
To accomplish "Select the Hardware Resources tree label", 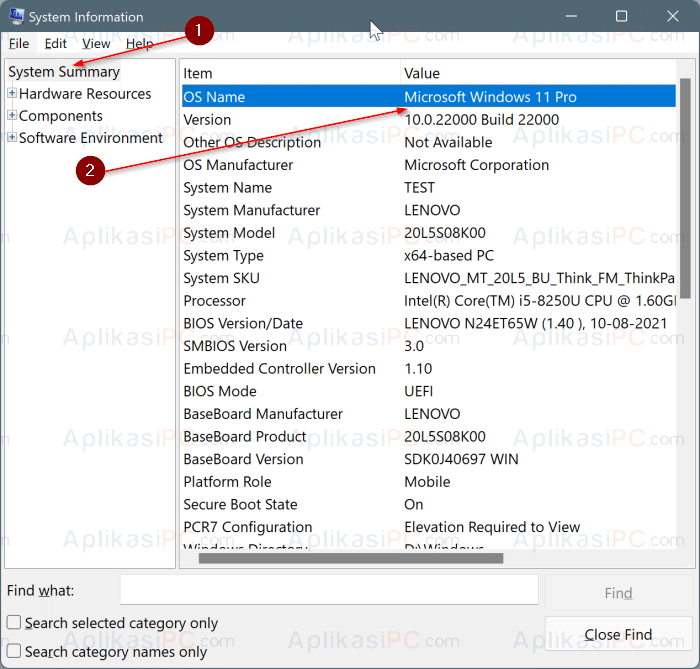I will (x=85, y=94).
